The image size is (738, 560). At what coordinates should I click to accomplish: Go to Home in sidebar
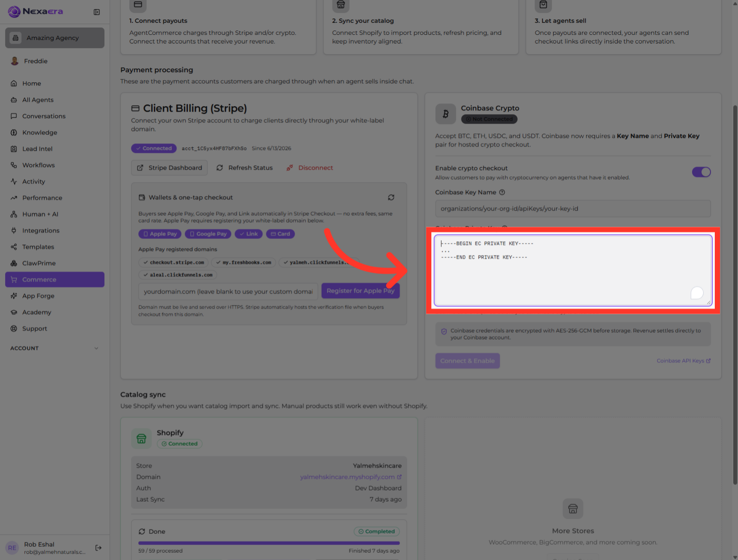click(55, 83)
